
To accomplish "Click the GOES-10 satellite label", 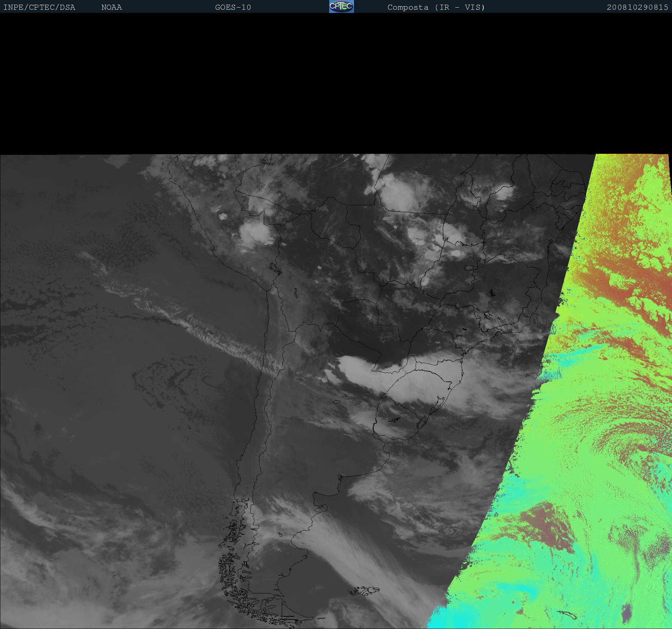I will click(x=233, y=8).
